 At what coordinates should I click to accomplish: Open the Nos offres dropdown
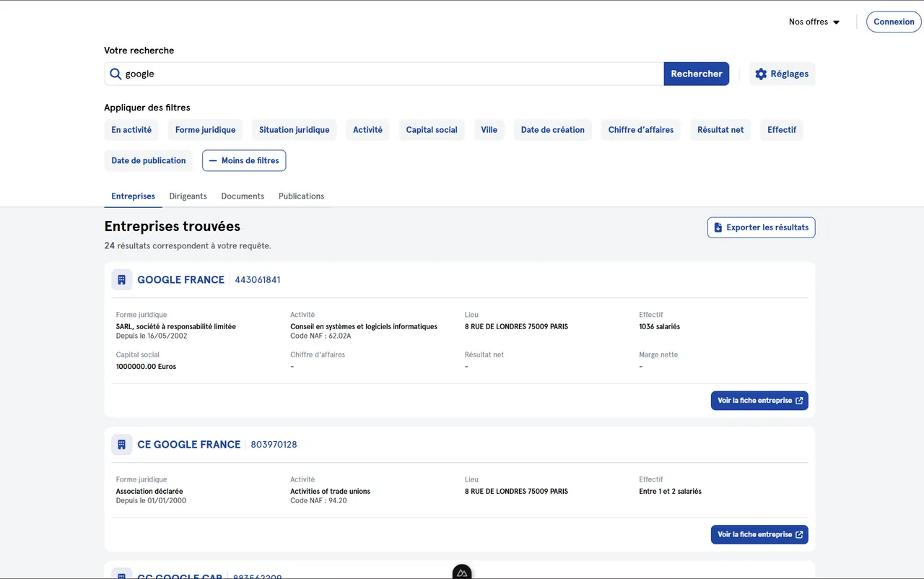[x=814, y=22]
